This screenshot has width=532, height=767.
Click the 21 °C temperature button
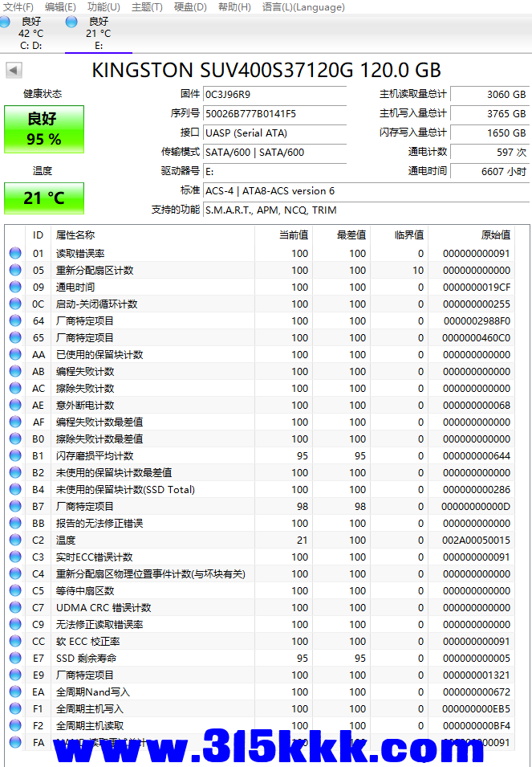[x=44, y=198]
